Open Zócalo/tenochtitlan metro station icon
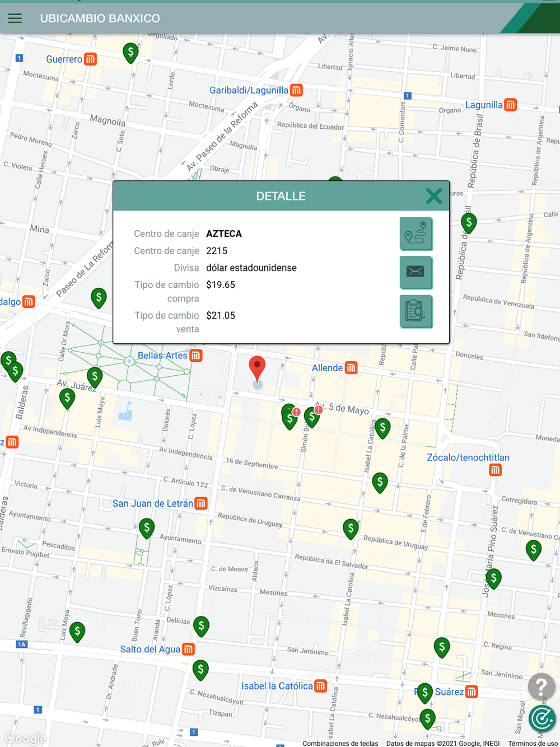The width and height of the screenshot is (560, 747). tap(495, 470)
